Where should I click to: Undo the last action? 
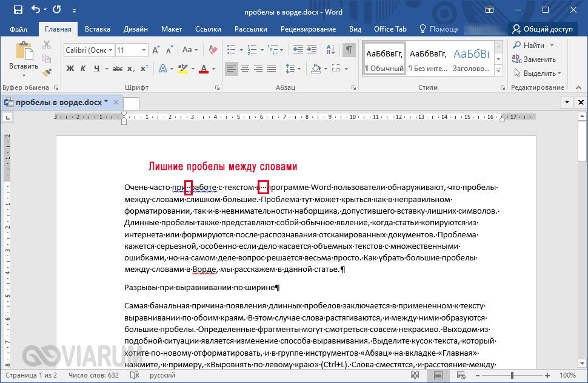point(36,10)
